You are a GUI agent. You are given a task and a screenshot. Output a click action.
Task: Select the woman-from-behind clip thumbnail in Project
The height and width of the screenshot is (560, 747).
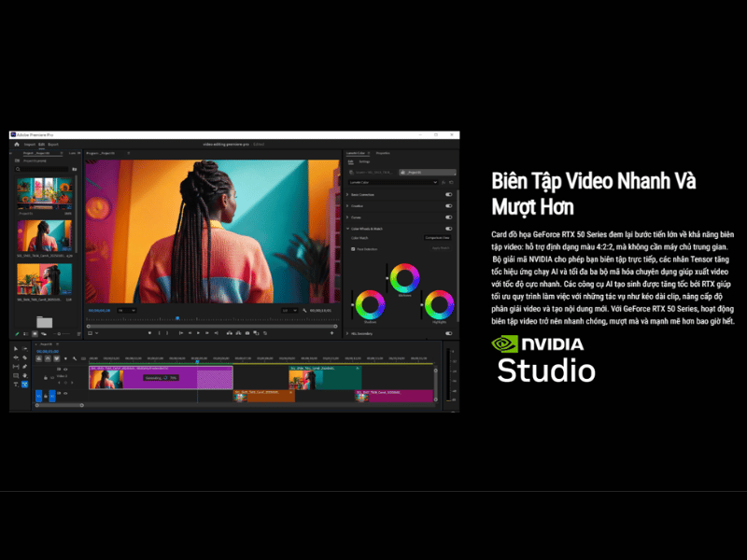[x=44, y=236]
